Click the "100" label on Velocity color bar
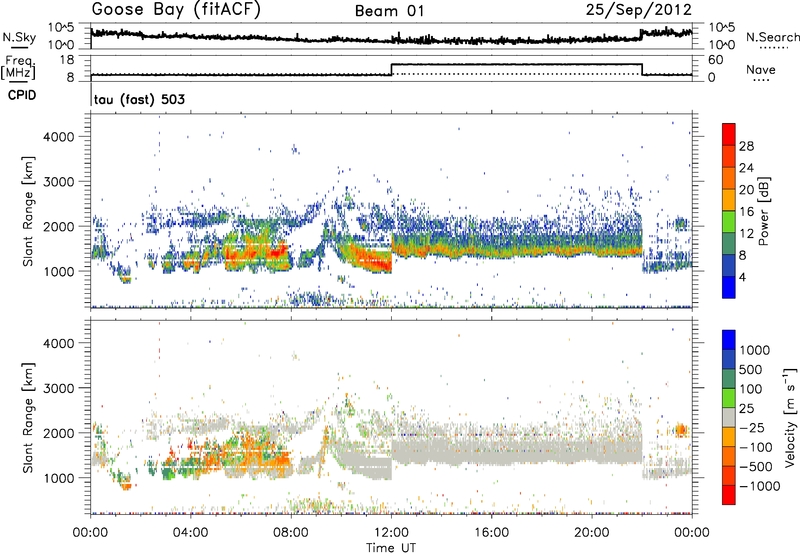This screenshot has width=800, height=554. (751, 389)
